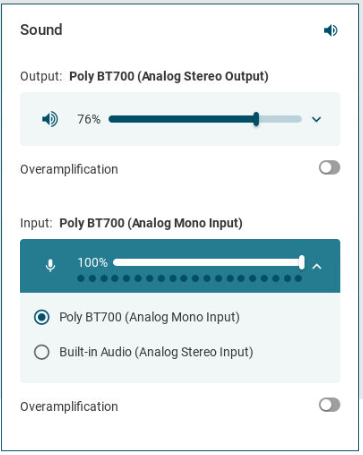Image resolution: width=363 pixels, height=455 pixels.
Task: Select Poly BT700 (Analog Mono Input) radio button
Action: pyautogui.click(x=42, y=317)
